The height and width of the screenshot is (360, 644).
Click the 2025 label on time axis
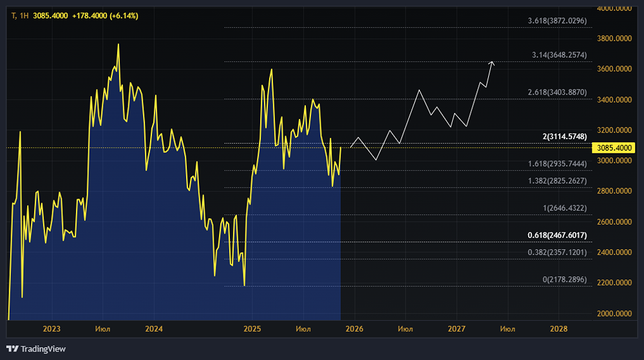(x=252, y=329)
